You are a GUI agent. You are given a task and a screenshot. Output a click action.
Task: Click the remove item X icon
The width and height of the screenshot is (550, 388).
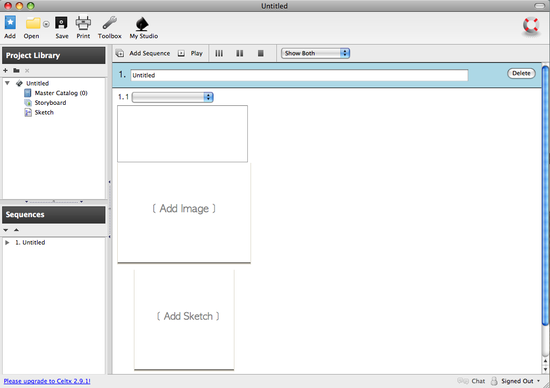(27, 71)
